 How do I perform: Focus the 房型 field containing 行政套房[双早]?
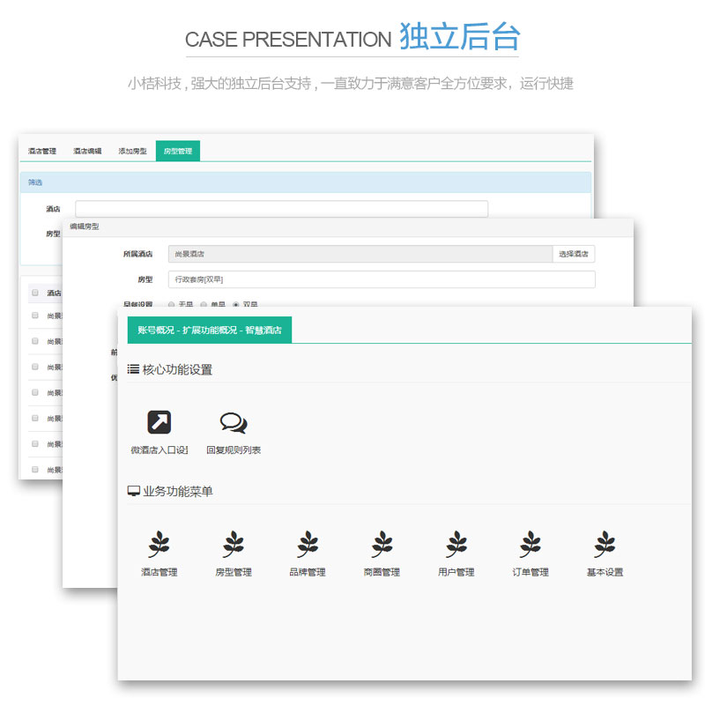(x=381, y=279)
